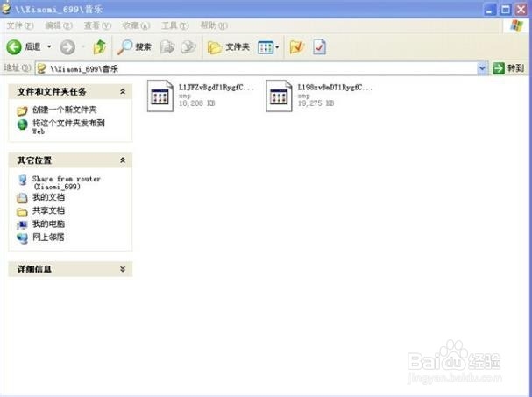The height and width of the screenshot is (397, 532).
Task: Expand the Details (详细信息) panel
Action: pyautogui.click(x=123, y=269)
